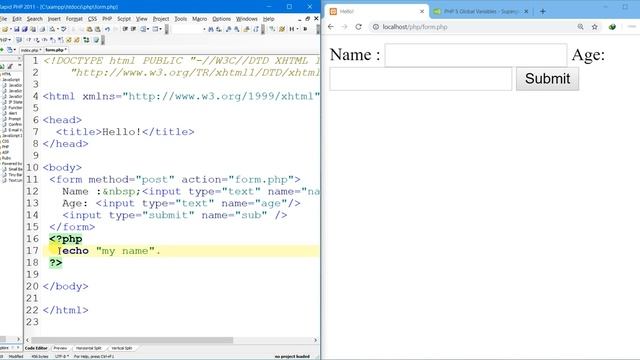Open the Help menu
Screen dimensions: 640x360
268,19
